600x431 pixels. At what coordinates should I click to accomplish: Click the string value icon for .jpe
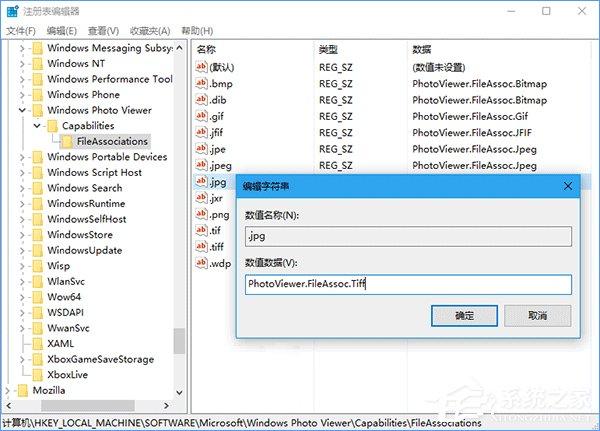tap(201, 149)
